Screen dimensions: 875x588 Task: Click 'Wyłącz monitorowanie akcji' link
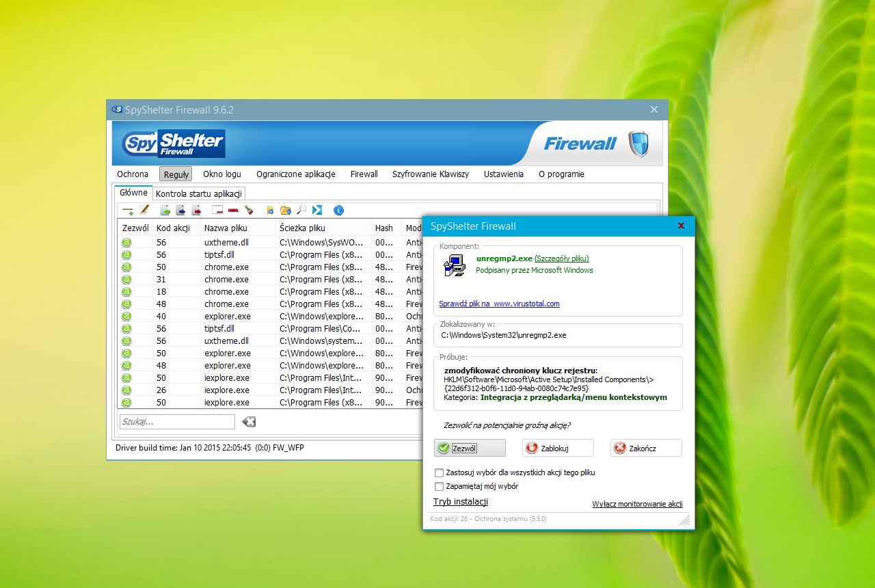click(x=637, y=504)
